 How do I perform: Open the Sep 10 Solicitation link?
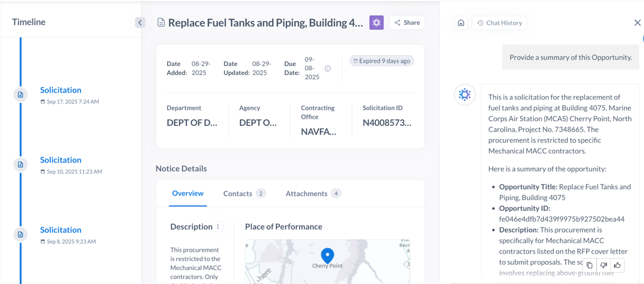coord(60,160)
